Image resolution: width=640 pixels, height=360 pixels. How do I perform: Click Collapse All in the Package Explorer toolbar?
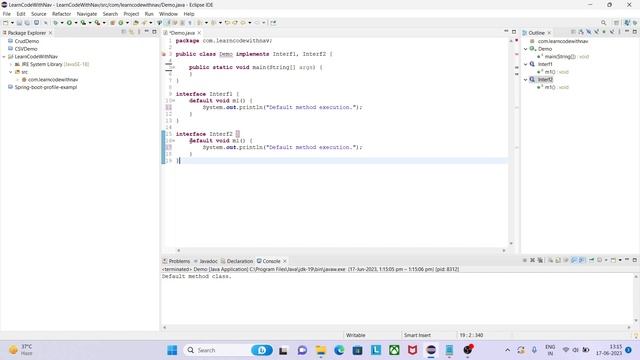pyautogui.click(x=124, y=32)
